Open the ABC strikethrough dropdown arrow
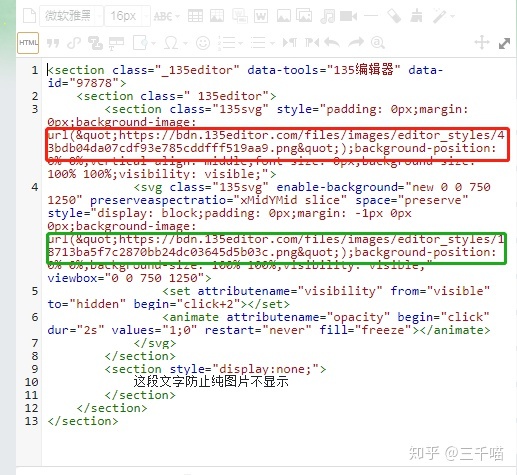517x475 pixels. 177,16
